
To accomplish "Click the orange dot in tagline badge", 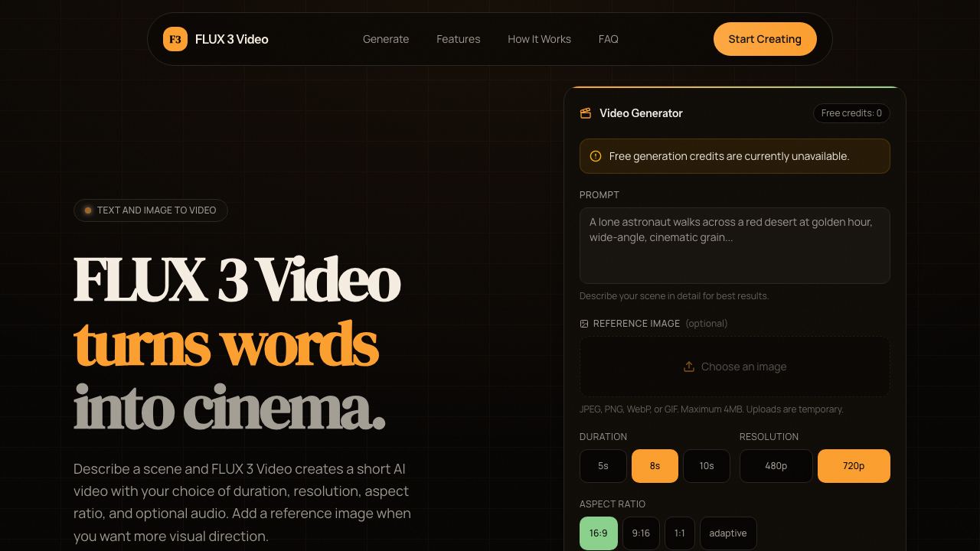I will point(88,210).
